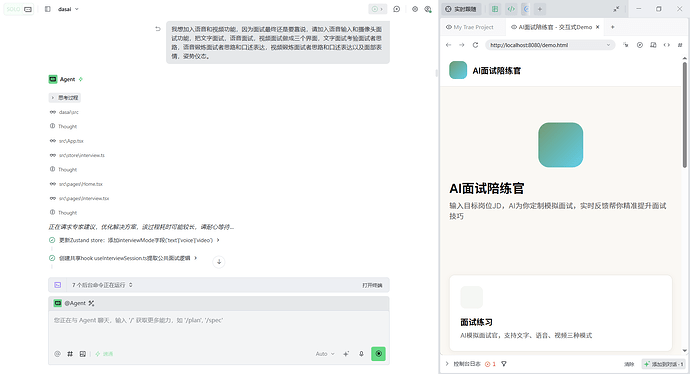Image resolution: width=690 pixels, height=374 pixels.
Task: Toggle the sidebar panel icon next to dasai
Action: (48, 9)
